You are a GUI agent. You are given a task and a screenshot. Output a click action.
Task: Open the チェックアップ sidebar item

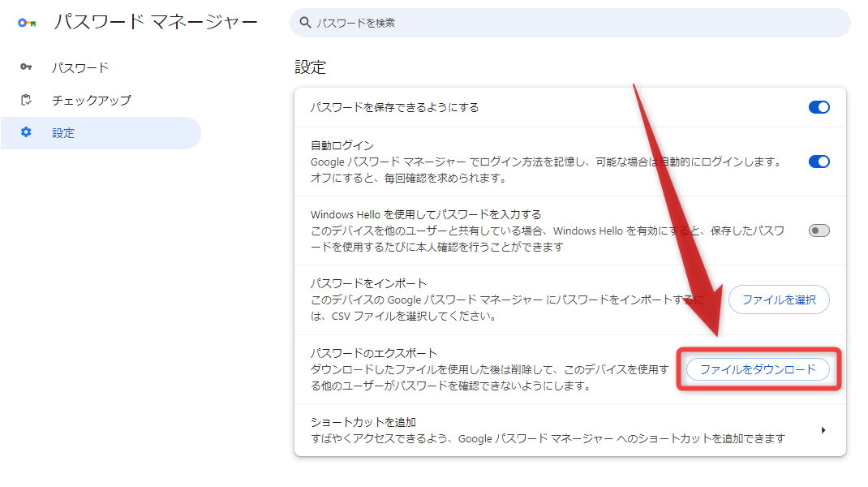(101, 101)
